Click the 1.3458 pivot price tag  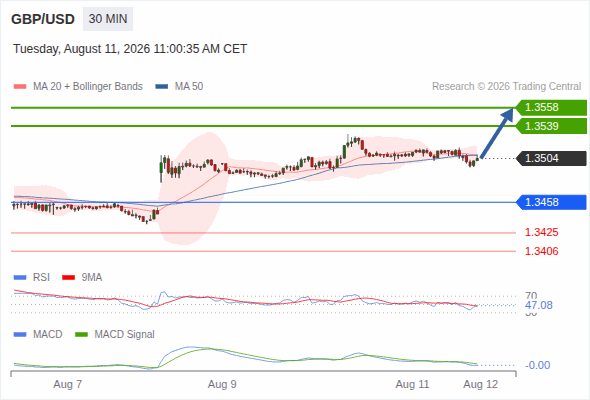(x=551, y=202)
